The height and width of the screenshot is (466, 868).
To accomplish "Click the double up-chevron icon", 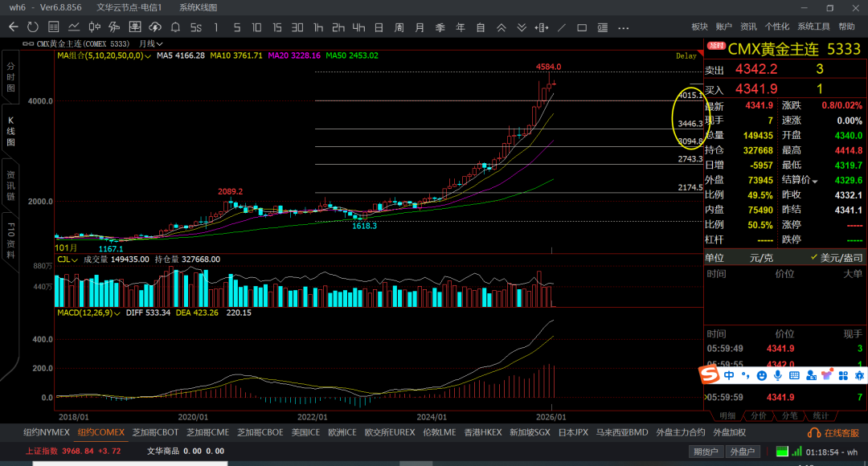I will pos(501,27).
